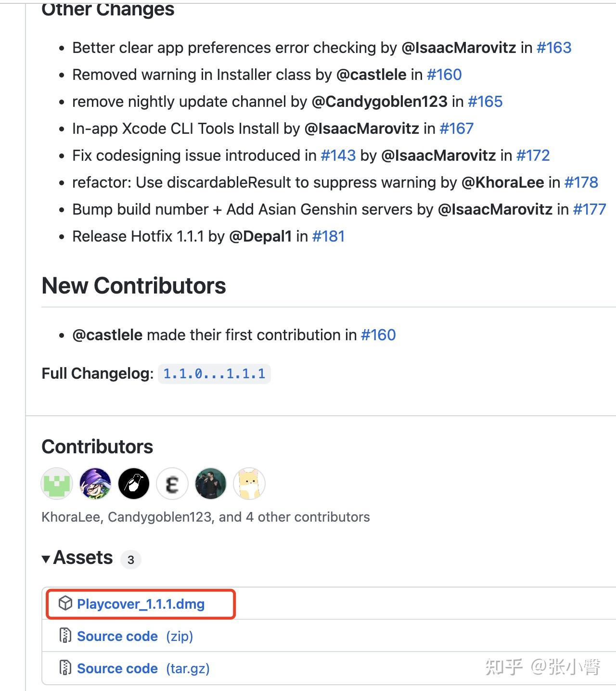This screenshot has width=616, height=691.
Task: Open pull request #163
Action: (x=554, y=48)
